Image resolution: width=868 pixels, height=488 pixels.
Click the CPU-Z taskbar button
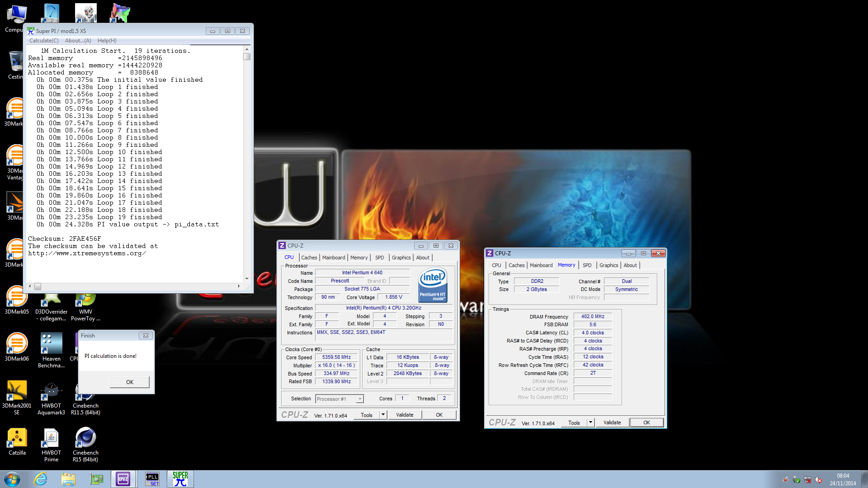[123, 479]
